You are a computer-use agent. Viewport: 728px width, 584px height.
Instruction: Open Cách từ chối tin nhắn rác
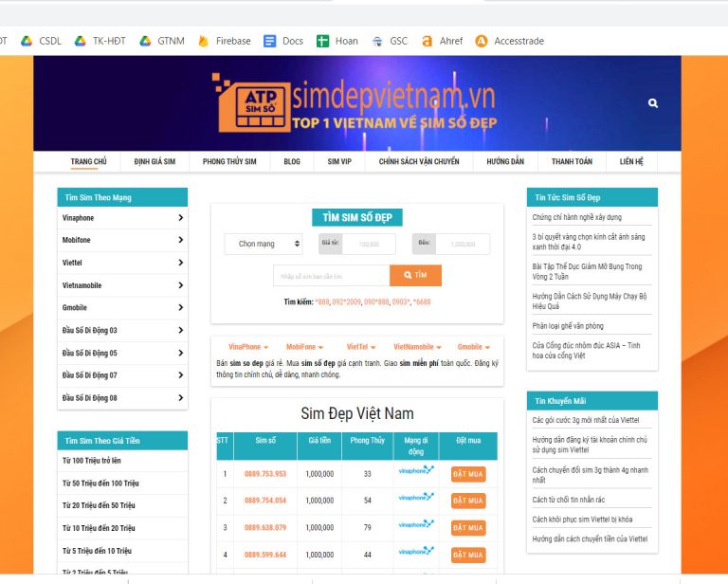coord(569,500)
